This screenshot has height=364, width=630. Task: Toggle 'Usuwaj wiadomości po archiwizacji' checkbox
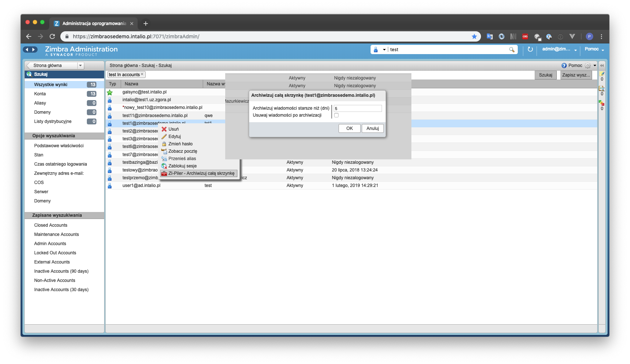tap(336, 115)
